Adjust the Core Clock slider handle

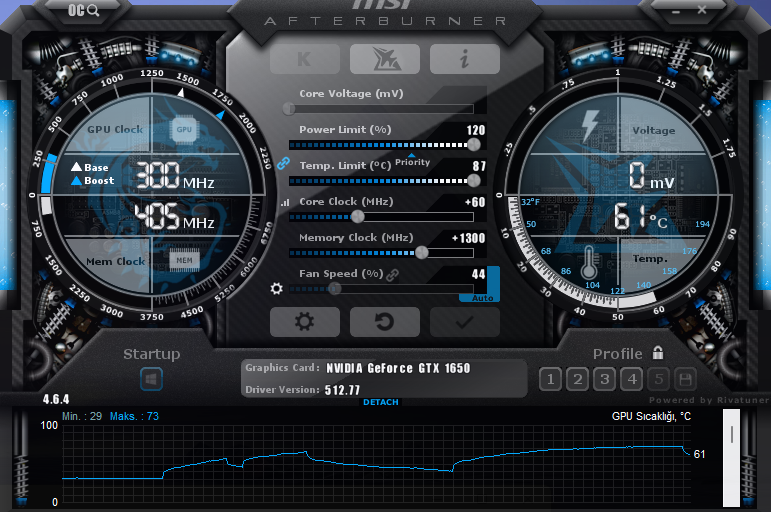click(358, 216)
